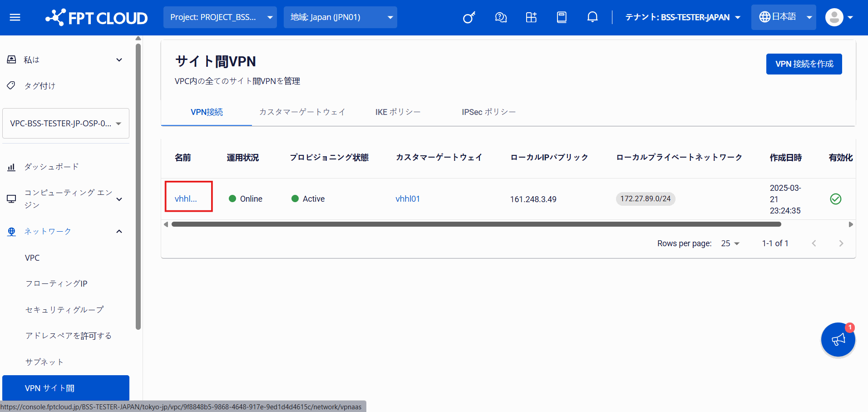Image resolution: width=868 pixels, height=412 pixels.
Task: Click the Active provisioning cell
Action: 308,199
